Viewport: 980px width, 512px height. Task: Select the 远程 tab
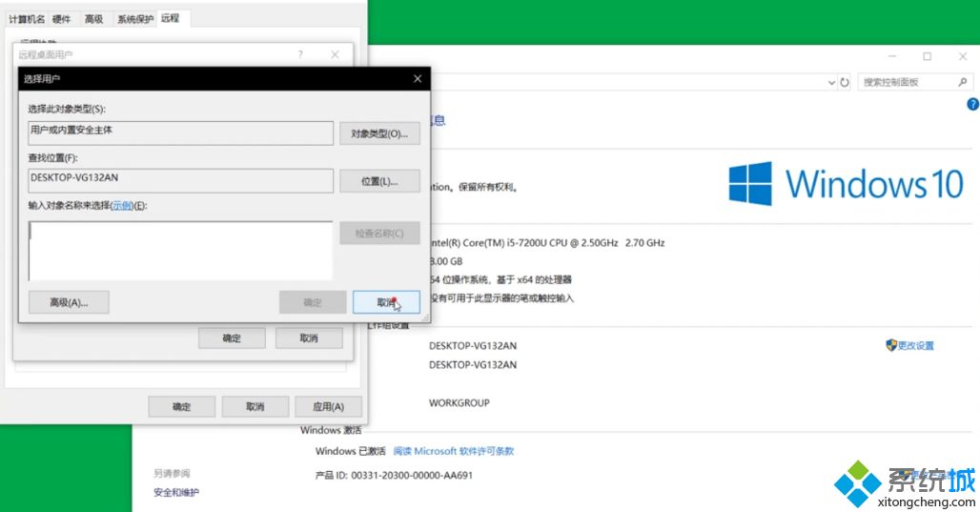[170, 19]
